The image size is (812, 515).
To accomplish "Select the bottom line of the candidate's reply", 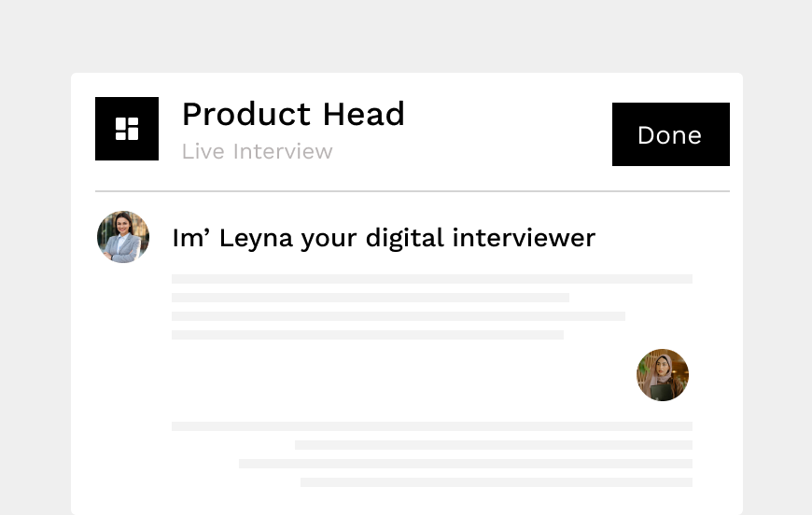I will tap(496, 482).
